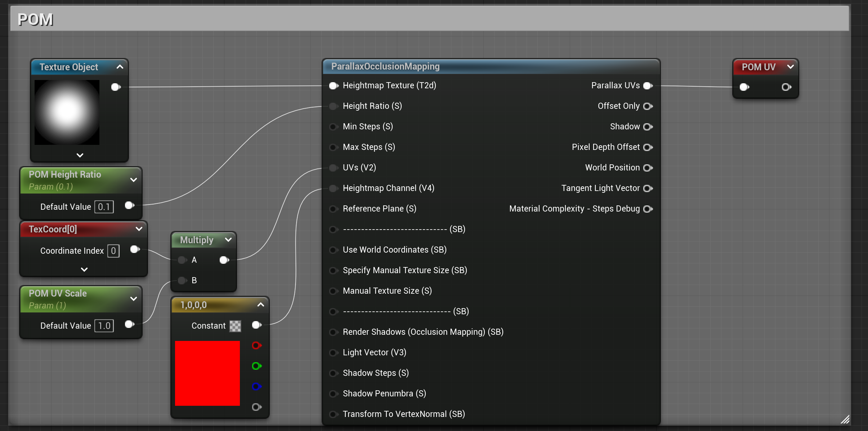This screenshot has height=431, width=868.
Task: Expand TexCoord[0] advanced pins chevron
Action: coord(84,270)
